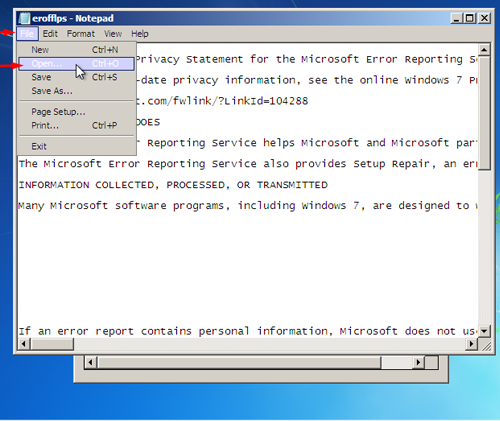Choose Print... from the File menu
This screenshot has width=500, height=421.
click(x=77, y=126)
